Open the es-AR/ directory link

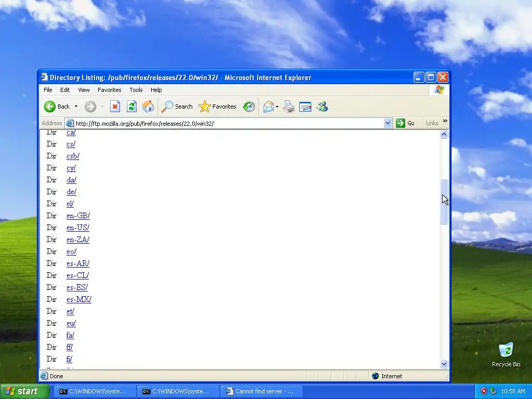pyautogui.click(x=78, y=263)
